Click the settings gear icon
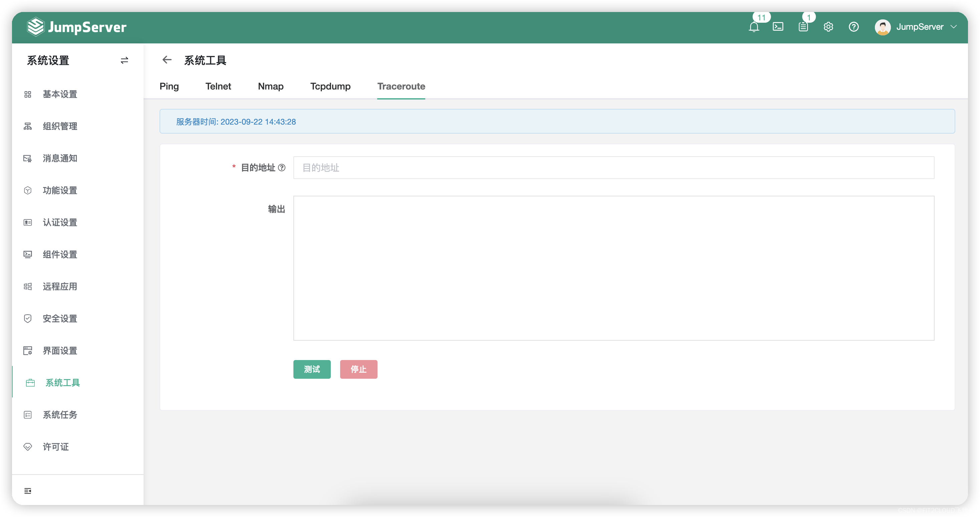Image resolution: width=980 pixels, height=517 pixels. click(x=828, y=27)
